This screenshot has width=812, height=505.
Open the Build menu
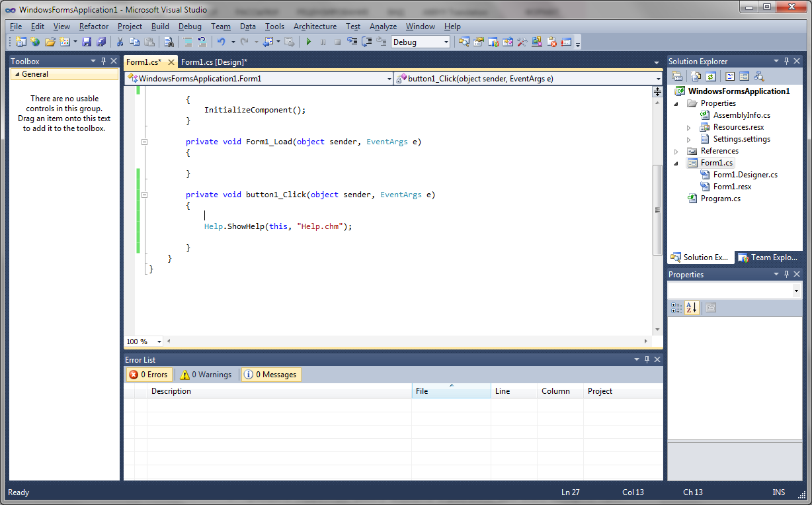tap(160, 26)
